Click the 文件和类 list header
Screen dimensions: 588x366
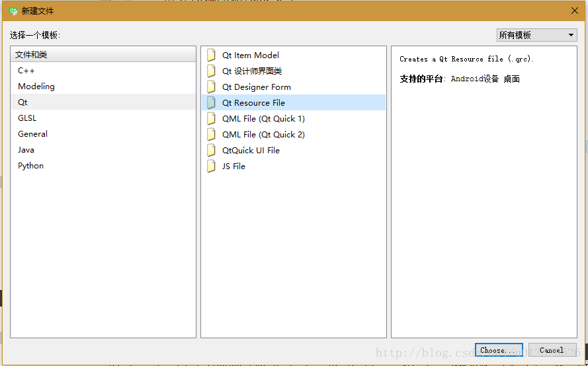103,55
